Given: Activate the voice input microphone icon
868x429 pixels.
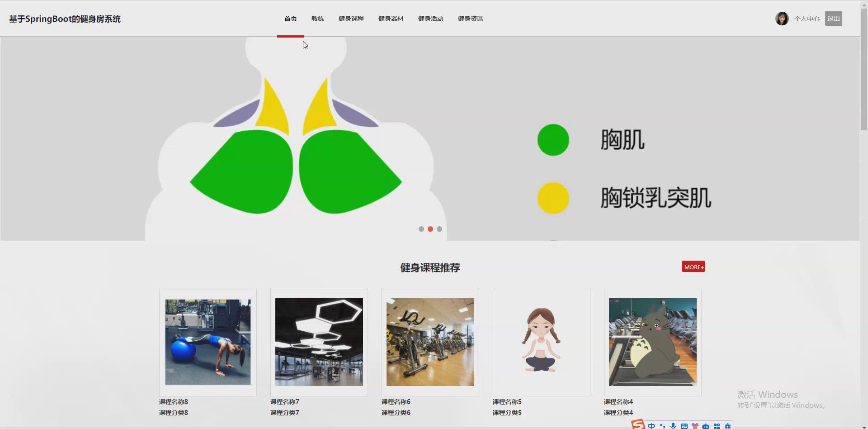Looking at the screenshot, I should coord(673,425).
